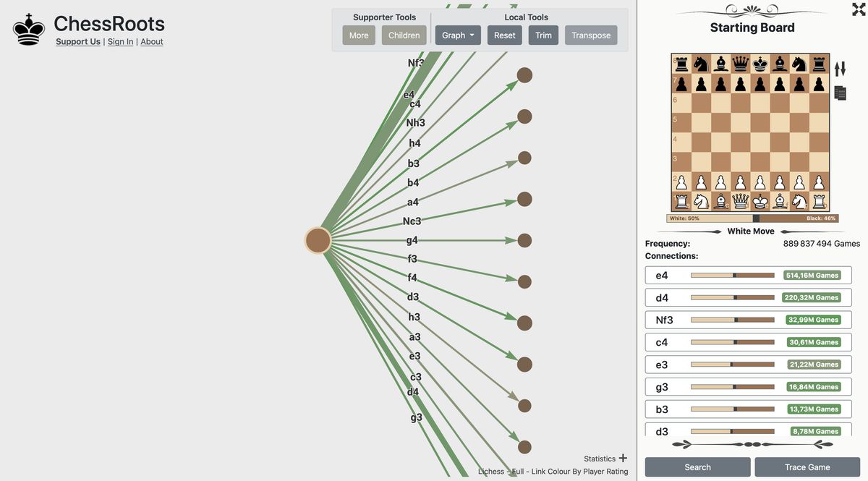Toggle the More supporter tool

point(359,34)
